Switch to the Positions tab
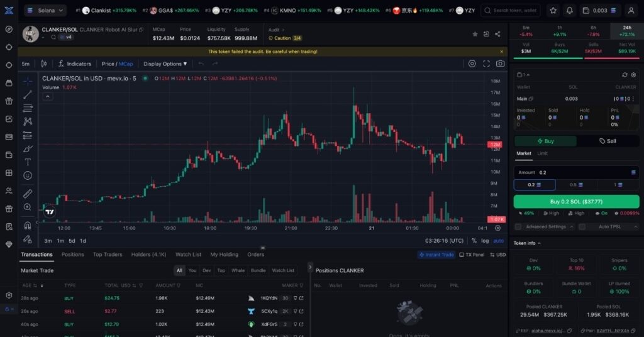This screenshot has width=644, height=337. [x=73, y=255]
